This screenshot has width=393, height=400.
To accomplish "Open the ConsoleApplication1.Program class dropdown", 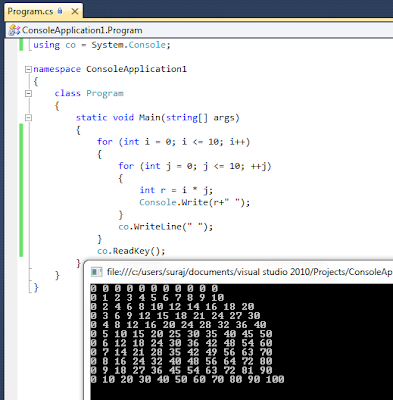I will [200, 30].
